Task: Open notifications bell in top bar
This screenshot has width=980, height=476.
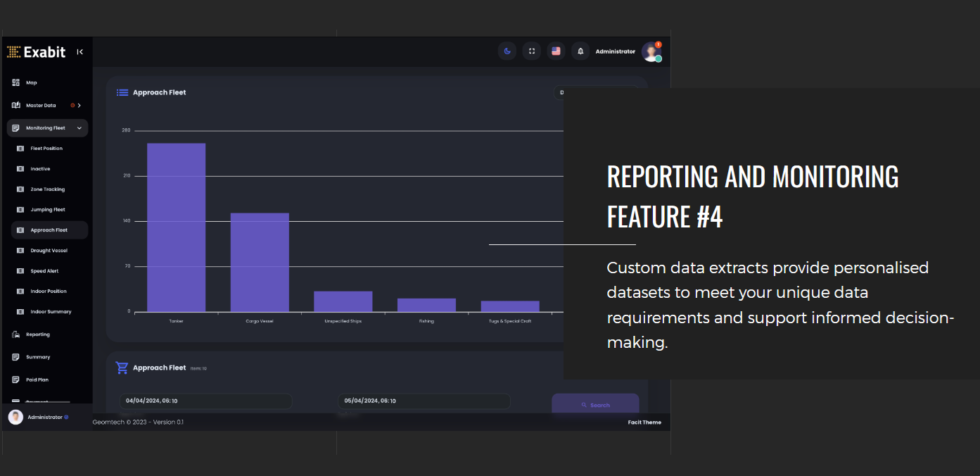Action: [580, 51]
